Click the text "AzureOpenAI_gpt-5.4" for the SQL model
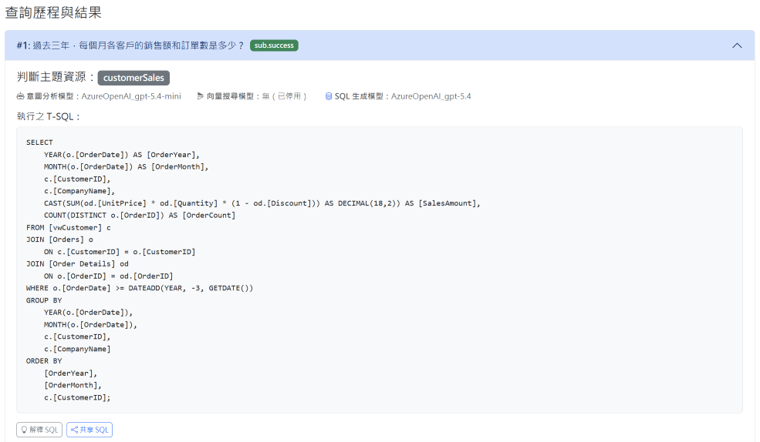760x442 pixels. point(431,96)
